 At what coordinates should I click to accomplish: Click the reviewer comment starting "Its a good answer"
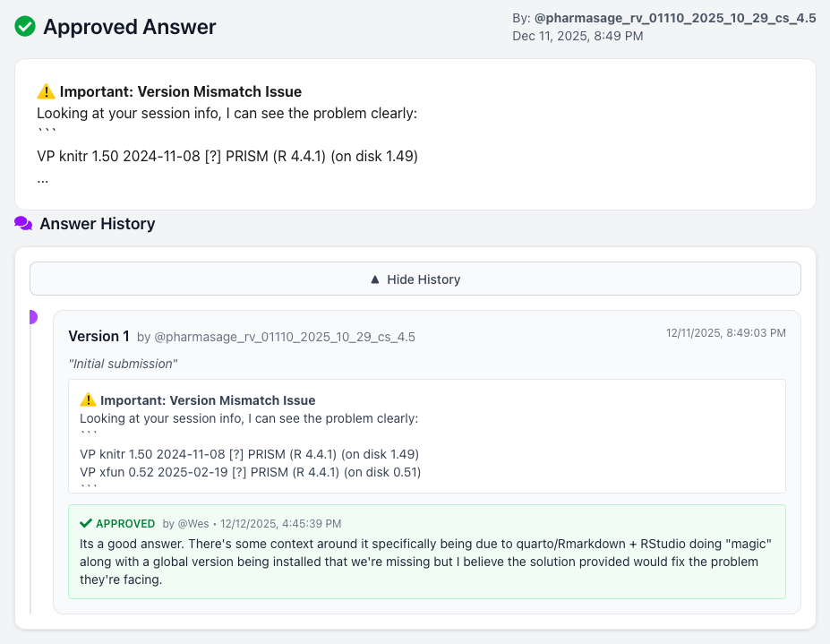[425, 562]
